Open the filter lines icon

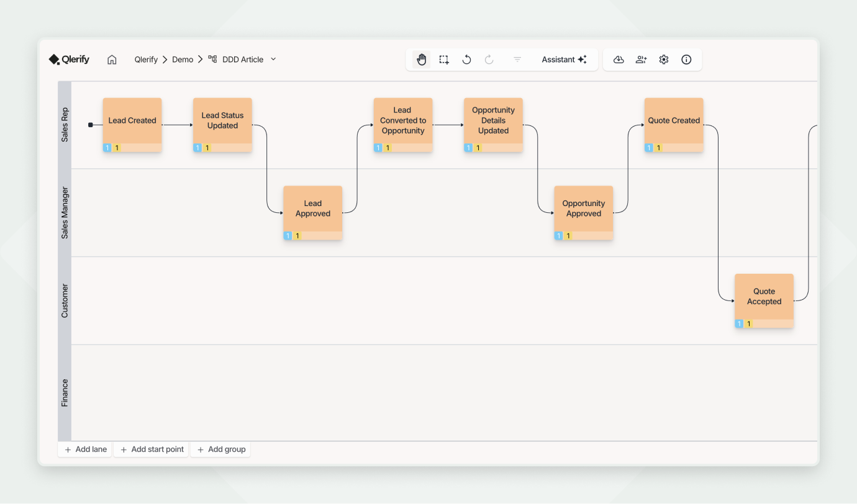pos(517,60)
